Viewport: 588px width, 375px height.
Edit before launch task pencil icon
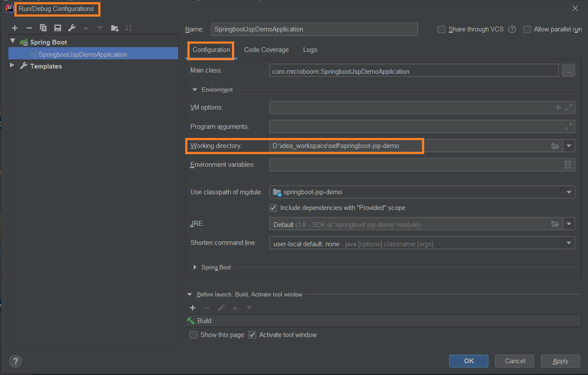pyautogui.click(x=221, y=308)
